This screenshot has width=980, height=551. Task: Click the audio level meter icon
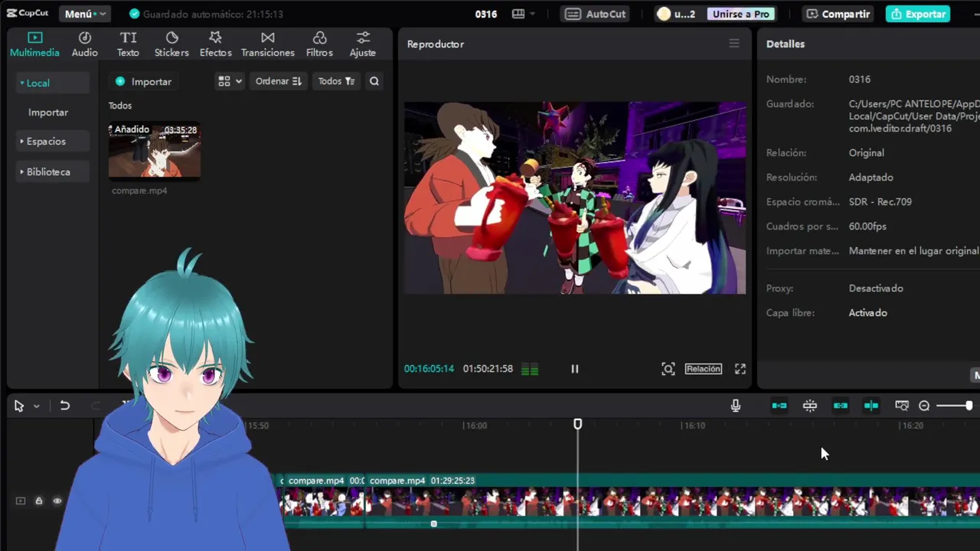530,370
